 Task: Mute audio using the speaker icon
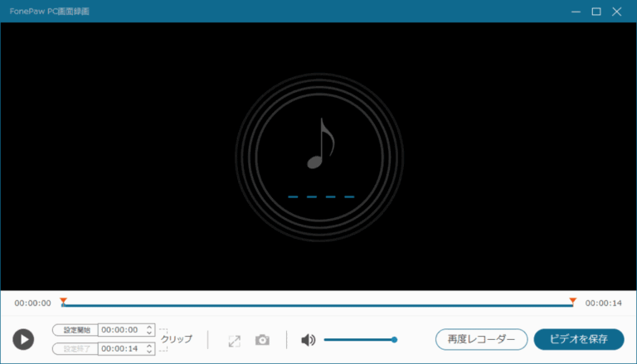[x=308, y=340]
